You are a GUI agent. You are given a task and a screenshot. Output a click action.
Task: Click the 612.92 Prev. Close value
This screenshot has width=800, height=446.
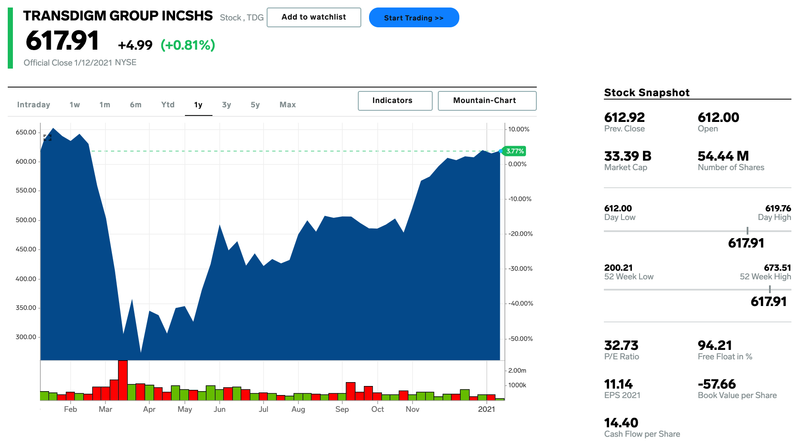(624, 117)
